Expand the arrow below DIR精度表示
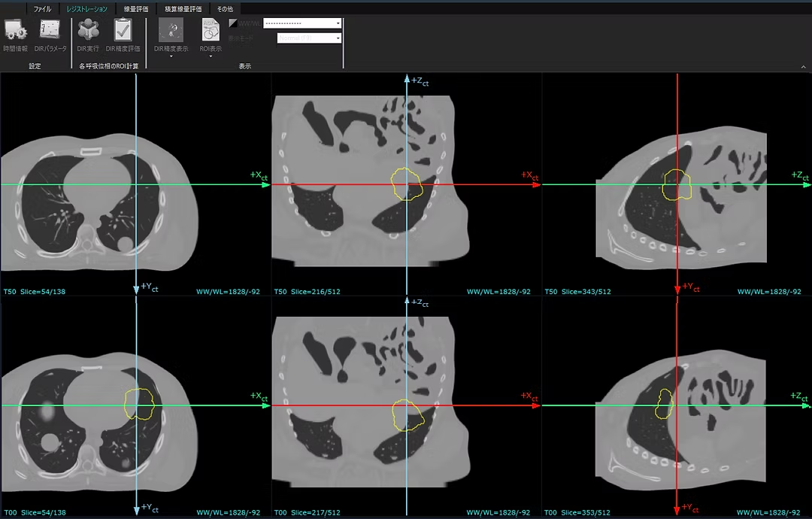The height and width of the screenshot is (519, 812). point(171,56)
